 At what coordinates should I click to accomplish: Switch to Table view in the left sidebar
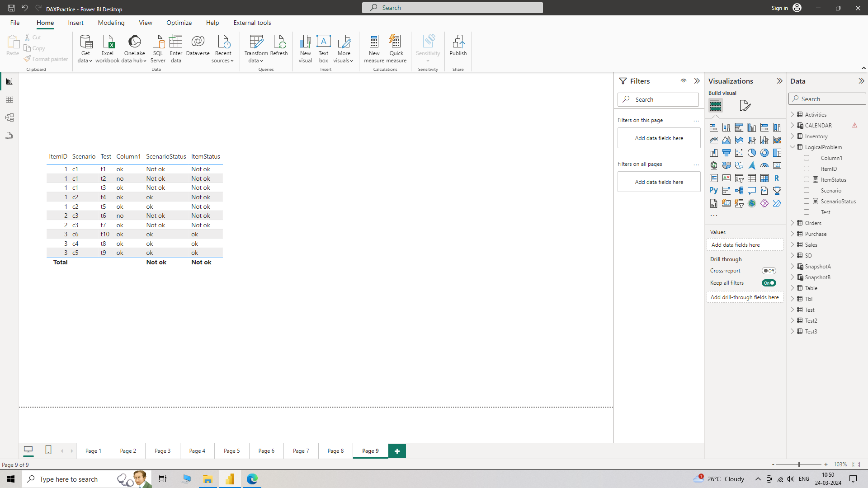[9, 99]
